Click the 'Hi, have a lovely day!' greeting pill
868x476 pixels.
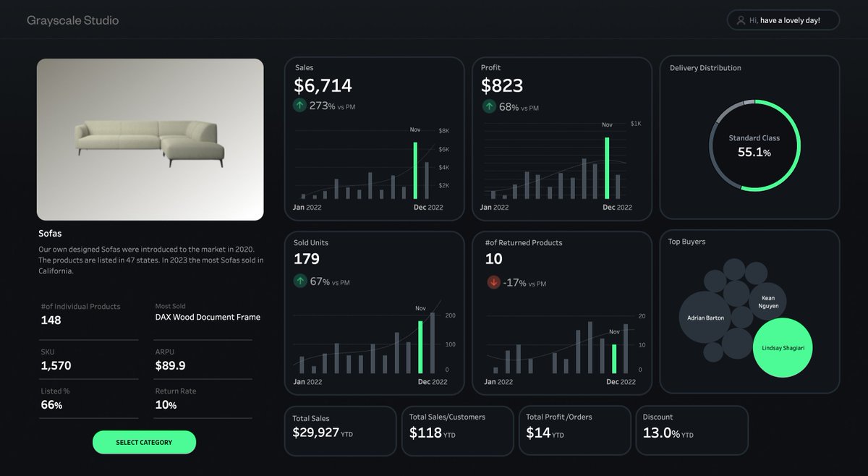pos(783,20)
